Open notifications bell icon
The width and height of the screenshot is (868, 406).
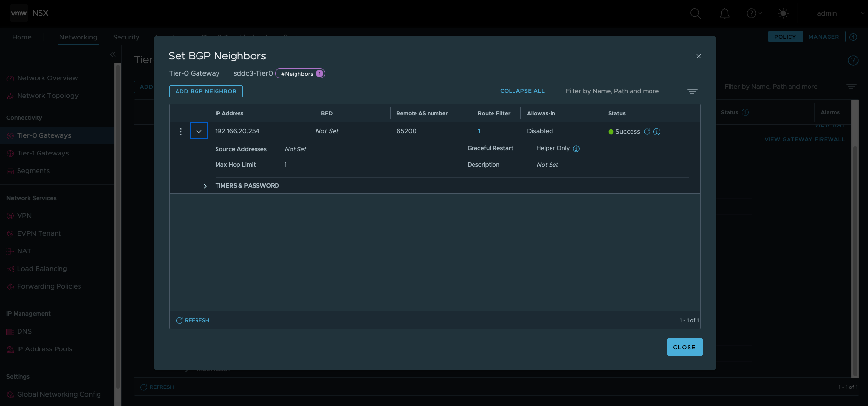(x=725, y=13)
